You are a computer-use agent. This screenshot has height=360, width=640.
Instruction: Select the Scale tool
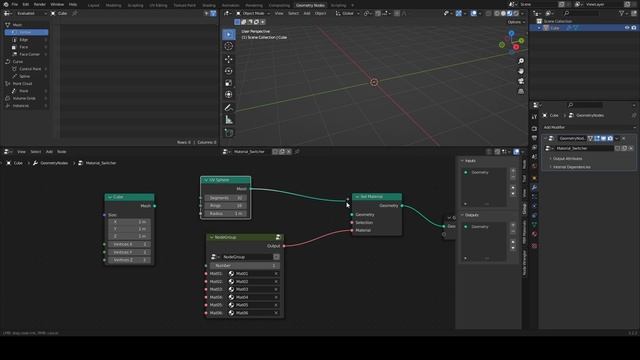pyautogui.click(x=229, y=83)
